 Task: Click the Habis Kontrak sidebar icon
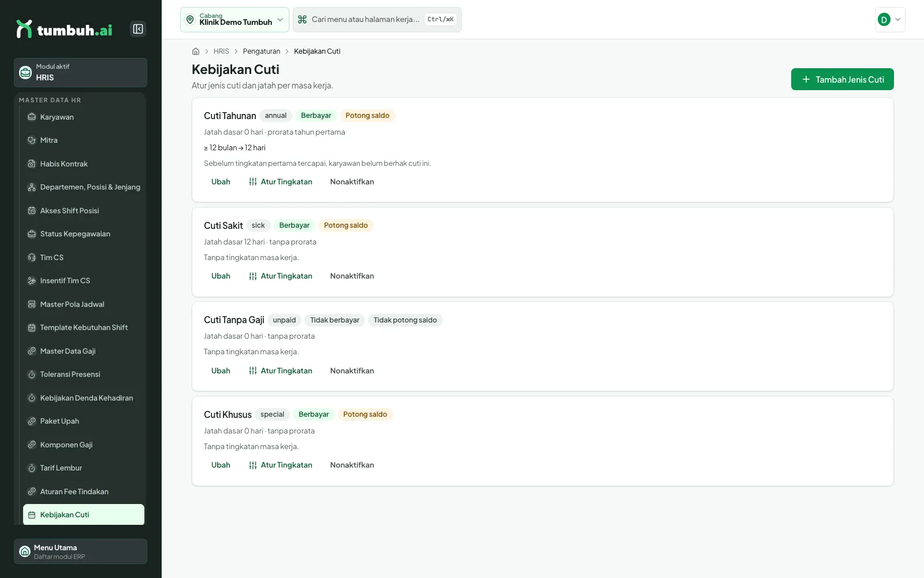pos(32,164)
